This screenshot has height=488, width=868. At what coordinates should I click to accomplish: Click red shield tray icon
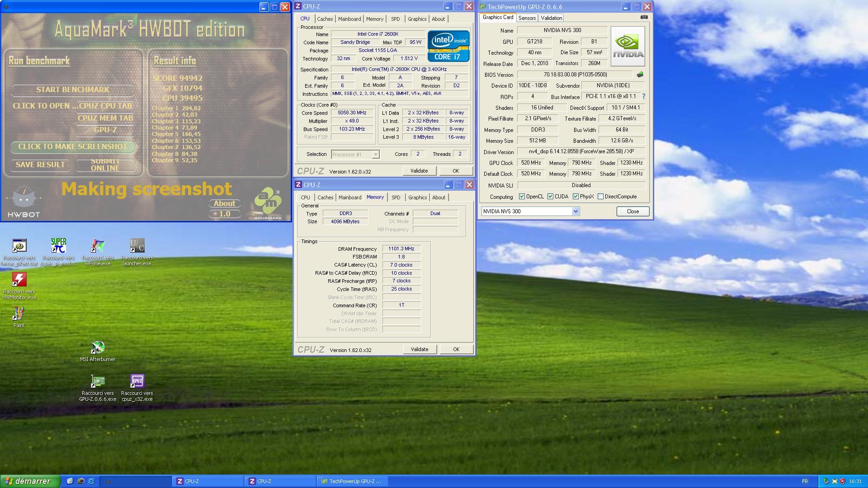point(842,481)
